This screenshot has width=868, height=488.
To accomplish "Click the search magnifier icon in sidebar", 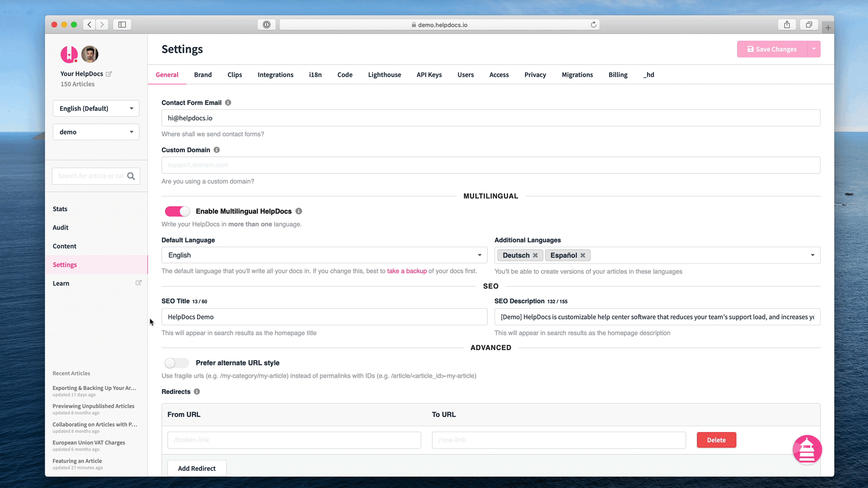I will [x=131, y=176].
